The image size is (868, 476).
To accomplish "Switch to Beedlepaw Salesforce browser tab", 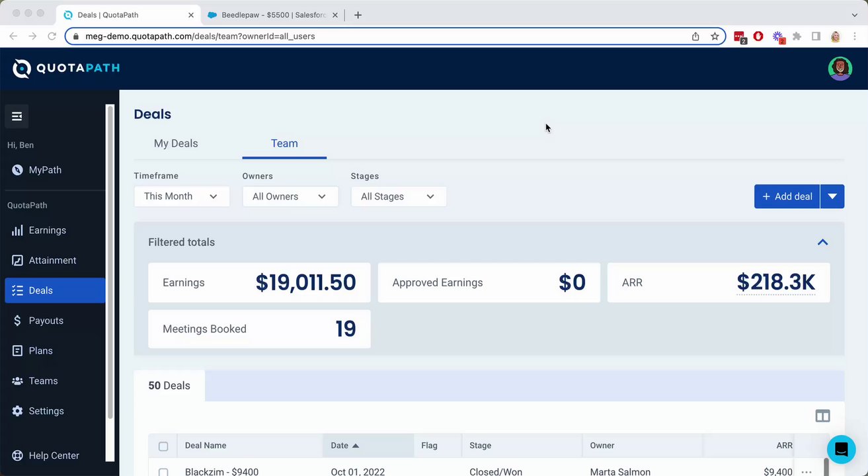I will pyautogui.click(x=272, y=15).
